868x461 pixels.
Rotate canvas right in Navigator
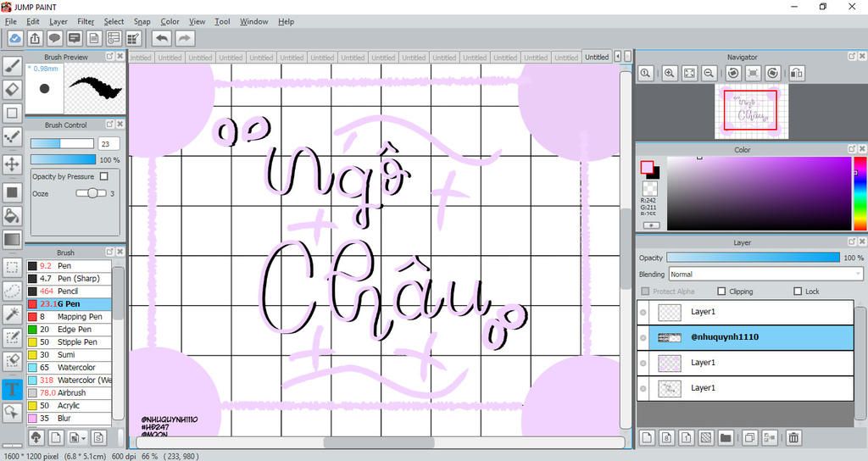pos(773,73)
